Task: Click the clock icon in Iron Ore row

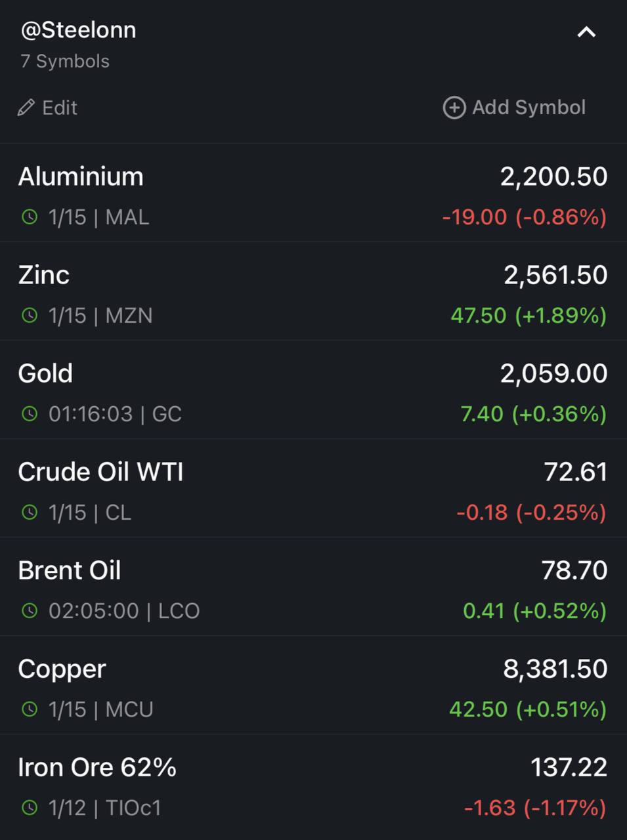Action: [30, 807]
